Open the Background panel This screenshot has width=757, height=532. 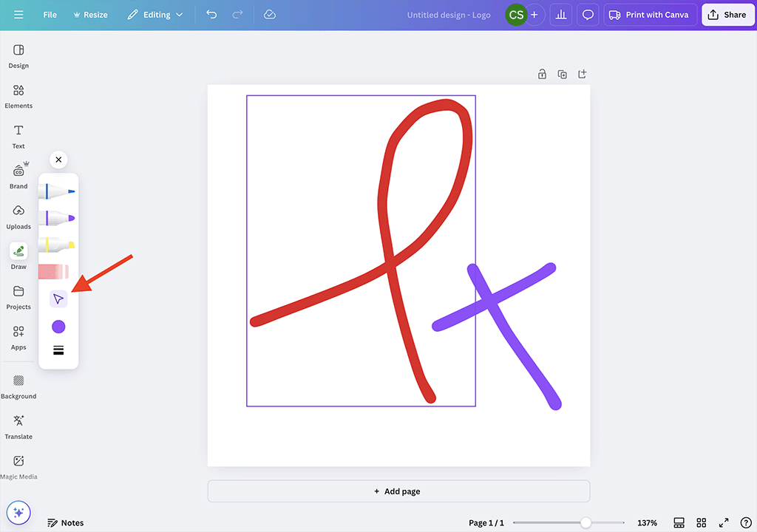(18, 387)
